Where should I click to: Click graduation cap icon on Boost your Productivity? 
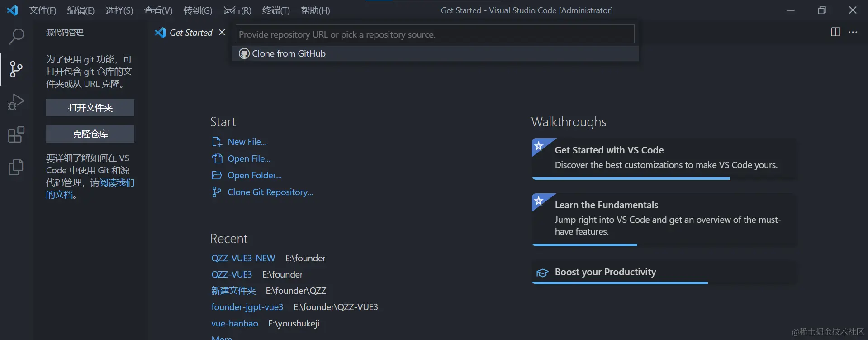coord(542,273)
